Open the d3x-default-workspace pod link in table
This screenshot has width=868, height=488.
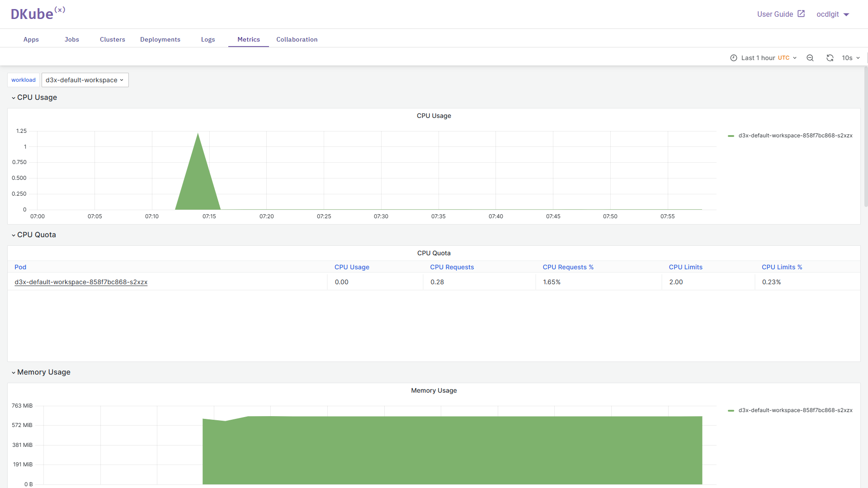click(81, 282)
